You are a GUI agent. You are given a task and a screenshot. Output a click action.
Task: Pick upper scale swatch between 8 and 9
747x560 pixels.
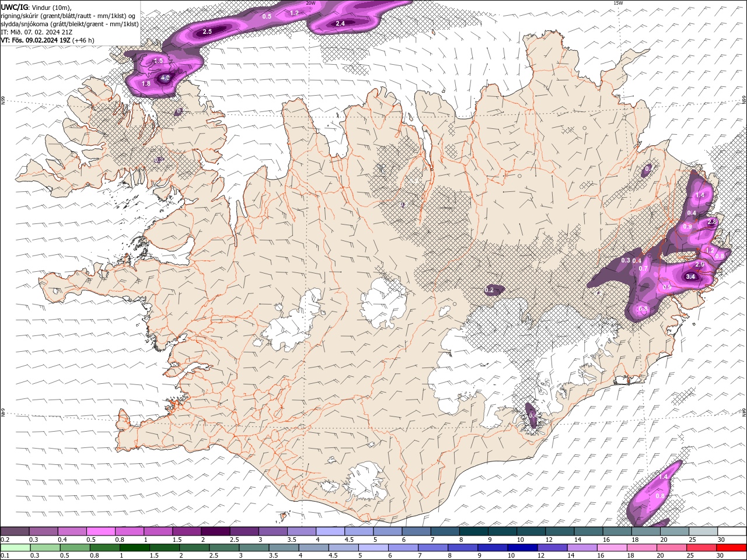(x=474, y=531)
